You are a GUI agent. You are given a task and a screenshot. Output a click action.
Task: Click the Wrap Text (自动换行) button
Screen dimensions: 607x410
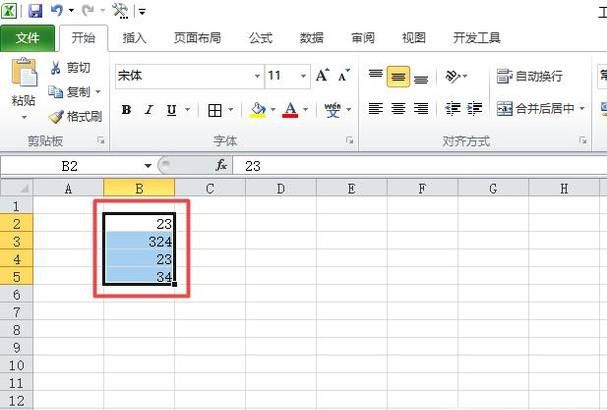(529, 76)
